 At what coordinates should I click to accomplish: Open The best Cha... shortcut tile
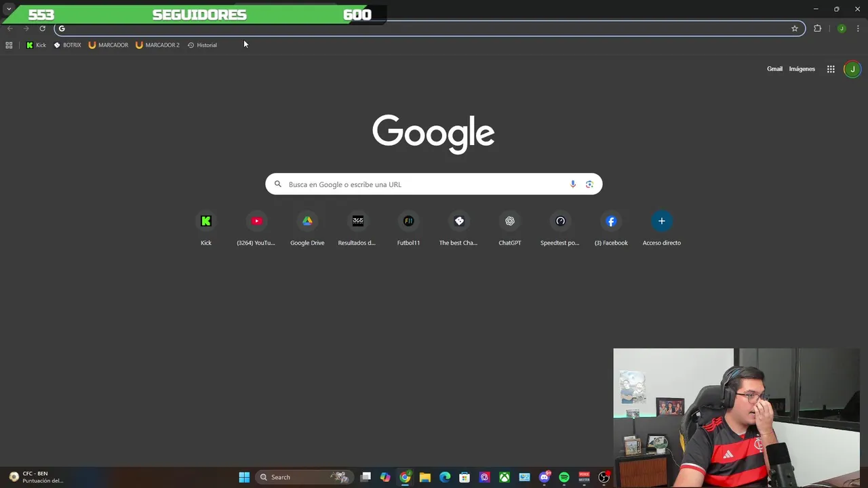459,229
